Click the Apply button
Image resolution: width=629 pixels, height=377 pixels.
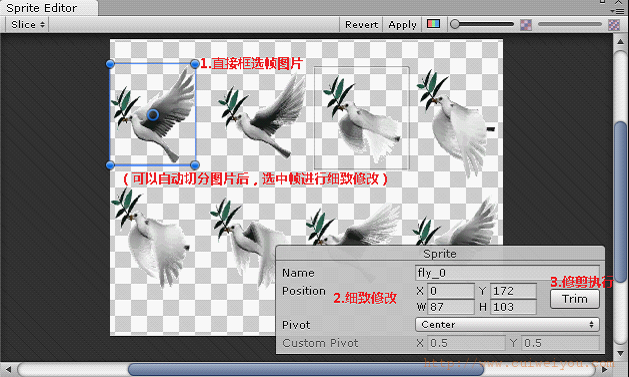tap(402, 24)
